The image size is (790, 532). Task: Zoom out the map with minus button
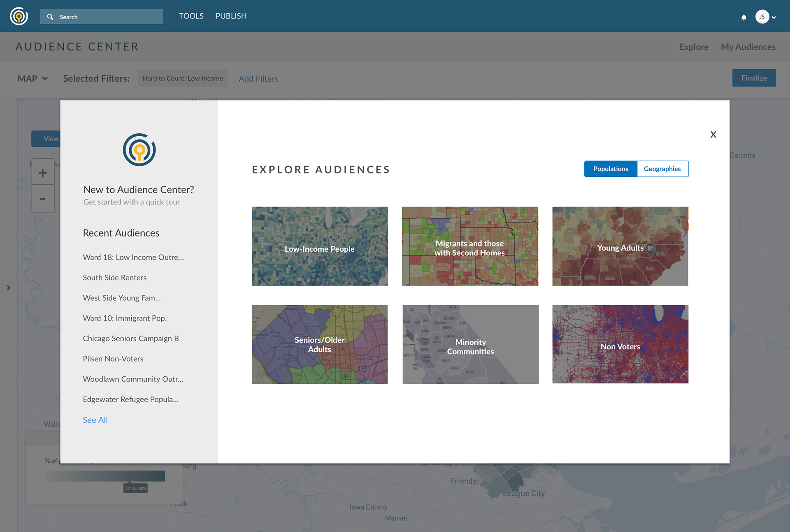click(43, 199)
